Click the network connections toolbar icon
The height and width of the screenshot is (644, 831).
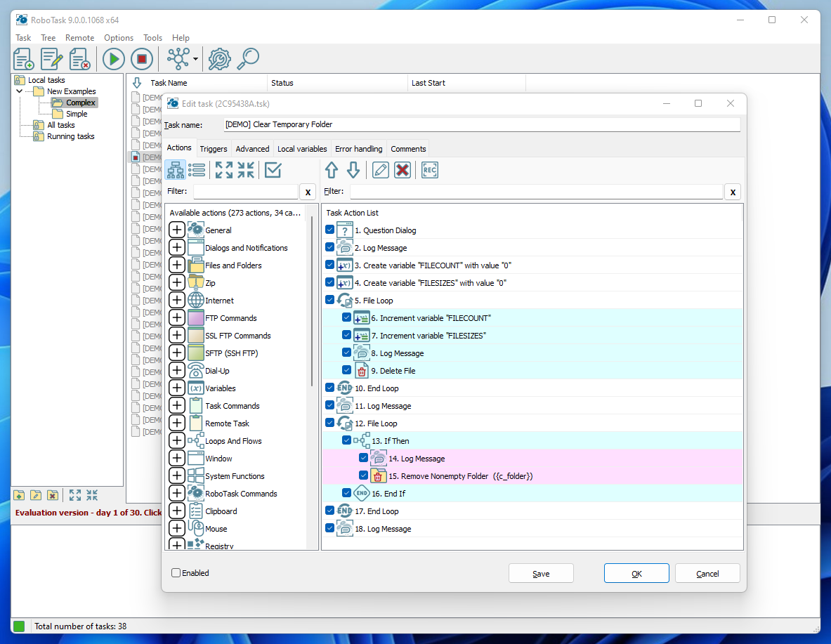point(178,59)
